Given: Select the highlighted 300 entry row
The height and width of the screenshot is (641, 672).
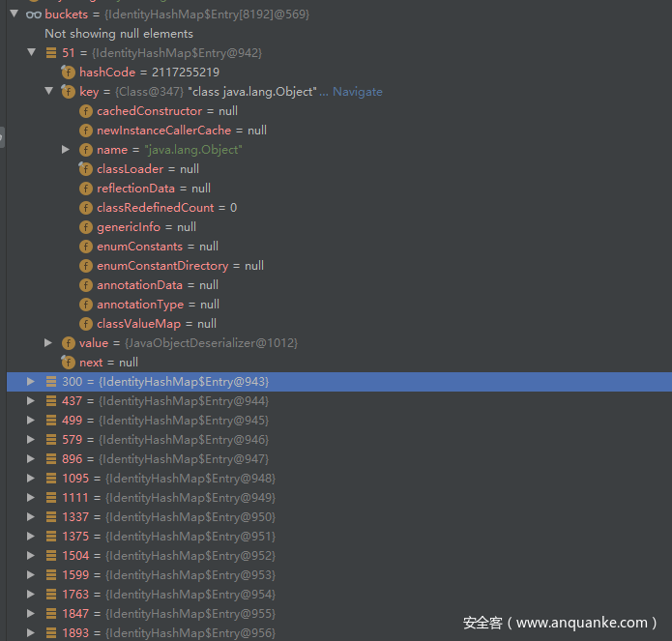Looking at the screenshot, I should click(164, 382).
